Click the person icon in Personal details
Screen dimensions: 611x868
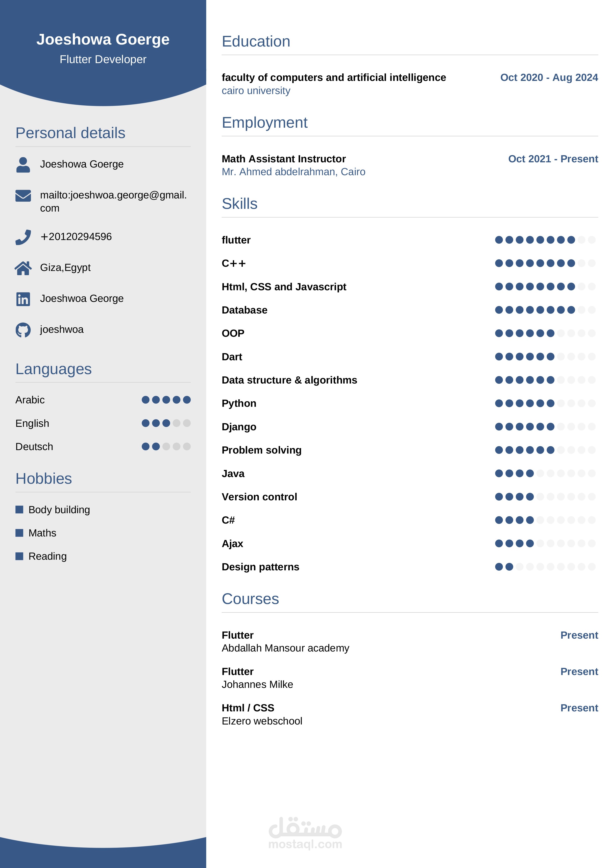(23, 165)
